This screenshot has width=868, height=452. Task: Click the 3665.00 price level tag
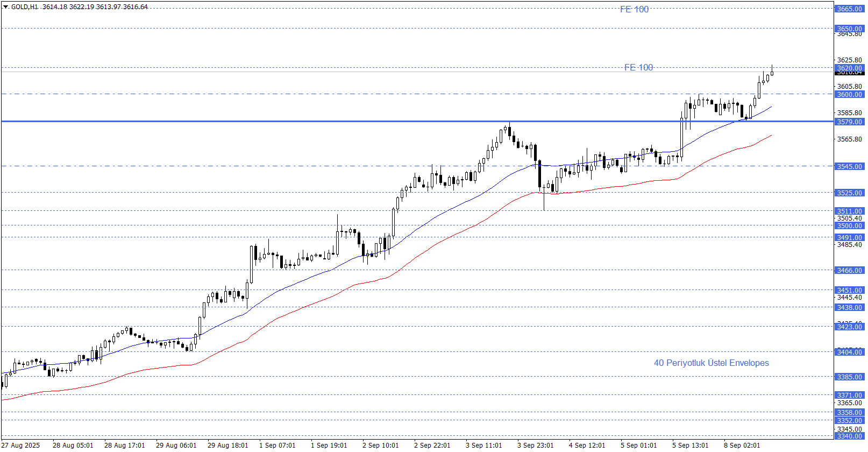coord(849,9)
